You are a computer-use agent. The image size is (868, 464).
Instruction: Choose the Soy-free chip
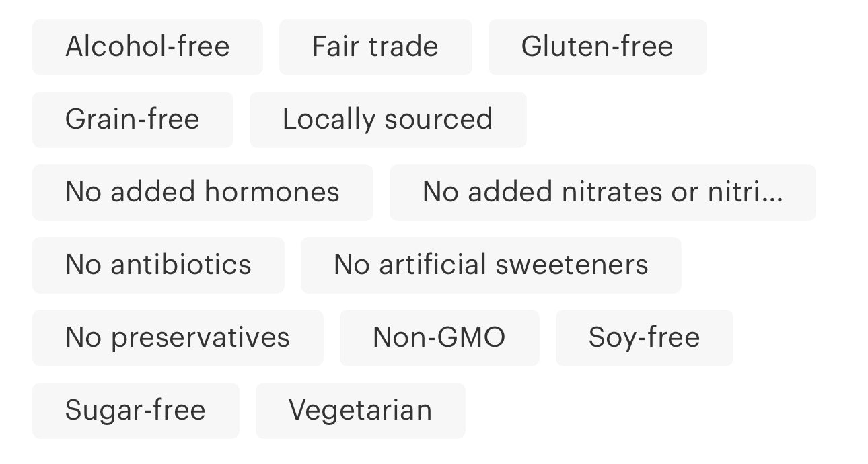644,338
